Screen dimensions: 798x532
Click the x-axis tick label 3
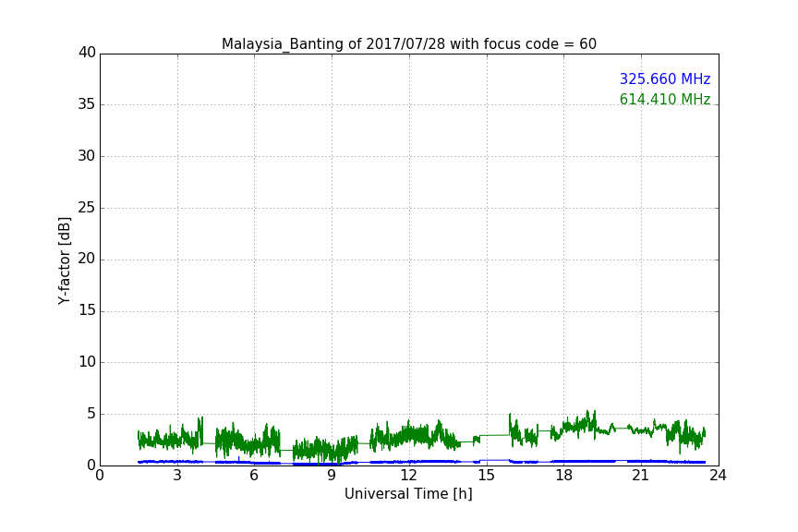point(177,476)
